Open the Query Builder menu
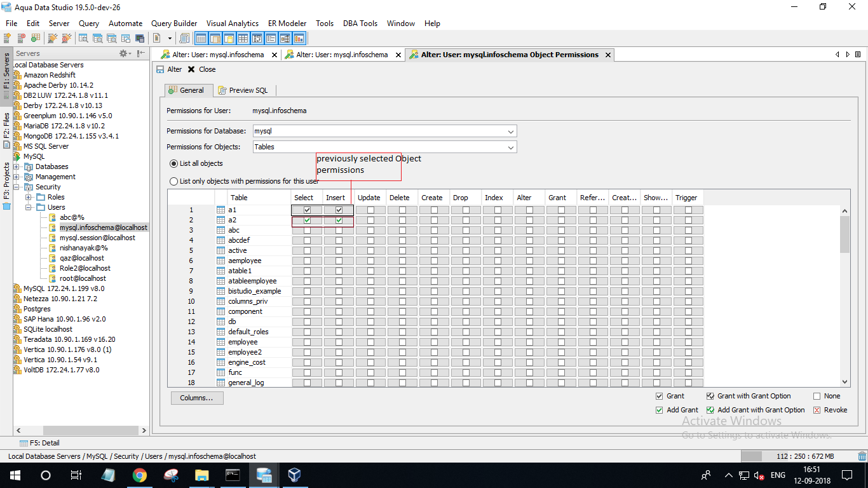 174,23
